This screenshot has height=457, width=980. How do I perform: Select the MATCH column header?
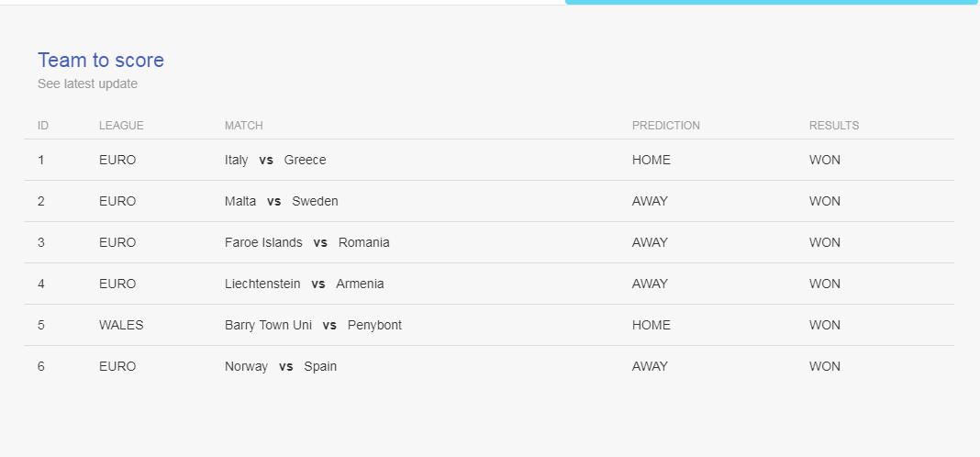pos(244,126)
